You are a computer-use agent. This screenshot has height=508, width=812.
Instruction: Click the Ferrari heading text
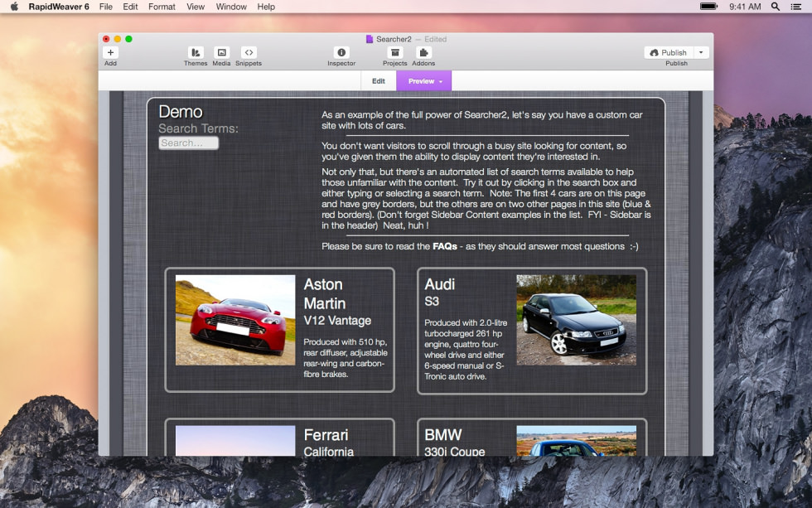pos(326,435)
